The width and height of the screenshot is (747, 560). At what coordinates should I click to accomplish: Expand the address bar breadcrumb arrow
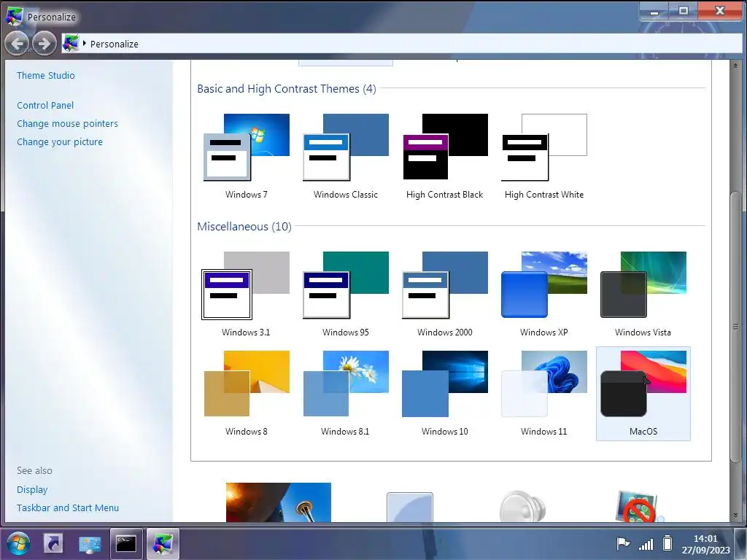85,43
